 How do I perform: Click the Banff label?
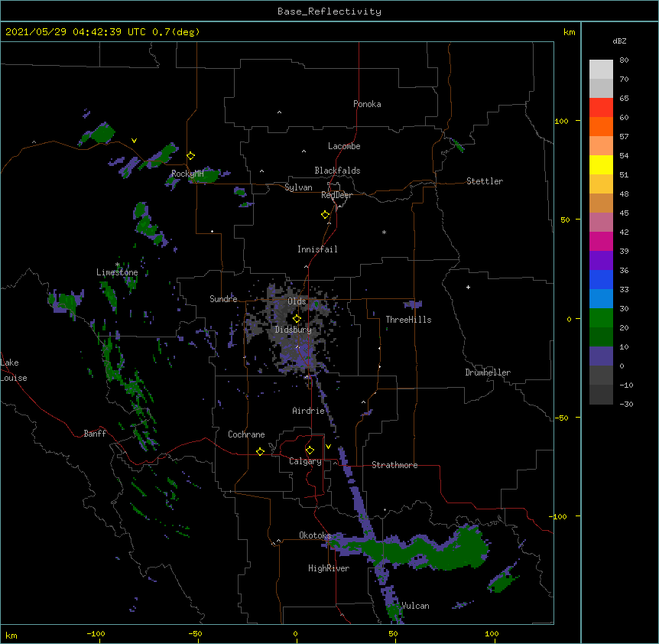point(95,434)
